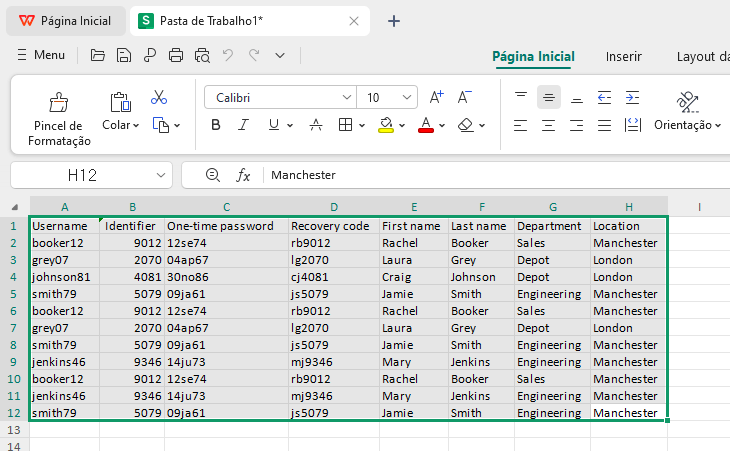The height and width of the screenshot is (451, 730).
Task: Click the Cut scissors icon
Action: [159, 98]
